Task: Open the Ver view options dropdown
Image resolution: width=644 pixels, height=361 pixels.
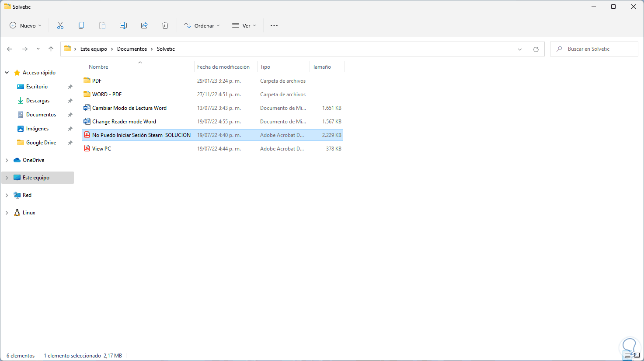Action: 244,25
